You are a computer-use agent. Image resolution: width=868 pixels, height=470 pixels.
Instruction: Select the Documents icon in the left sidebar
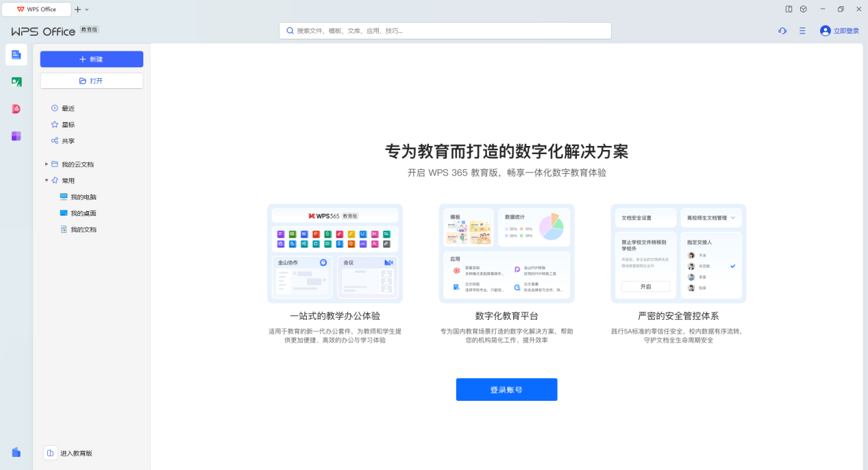16,55
